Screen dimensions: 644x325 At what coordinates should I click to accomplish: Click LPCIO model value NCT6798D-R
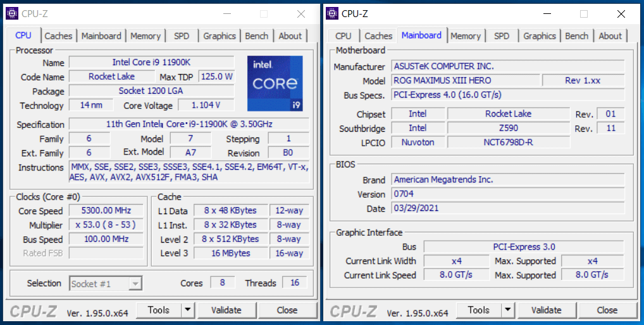509,143
